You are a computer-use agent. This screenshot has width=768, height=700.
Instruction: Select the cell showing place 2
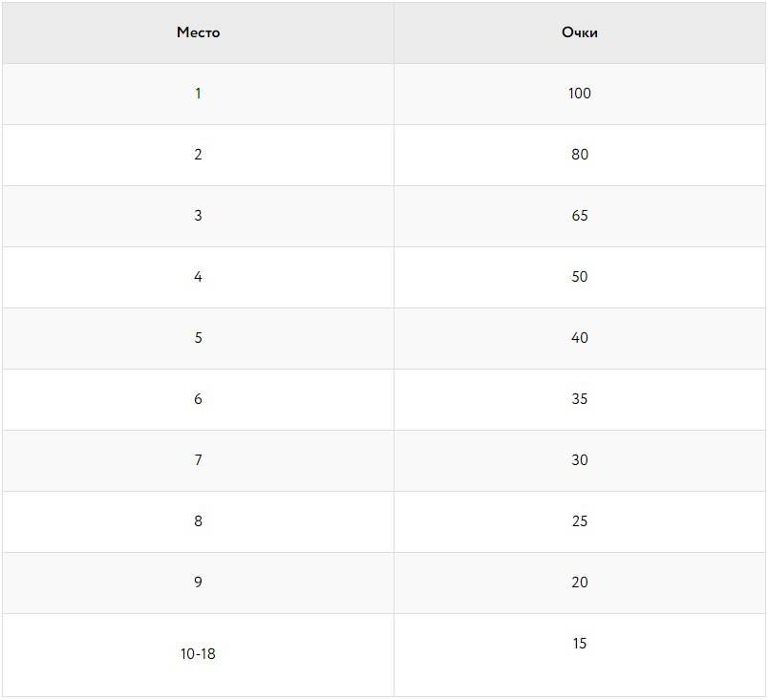tap(198, 155)
